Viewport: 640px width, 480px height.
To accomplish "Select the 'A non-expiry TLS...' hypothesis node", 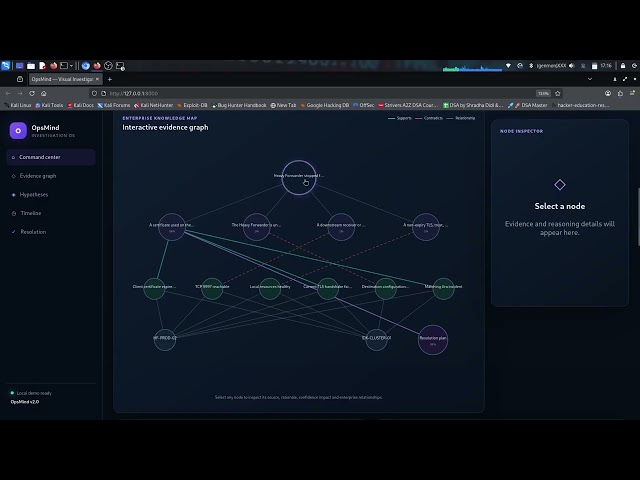I will tap(426, 227).
